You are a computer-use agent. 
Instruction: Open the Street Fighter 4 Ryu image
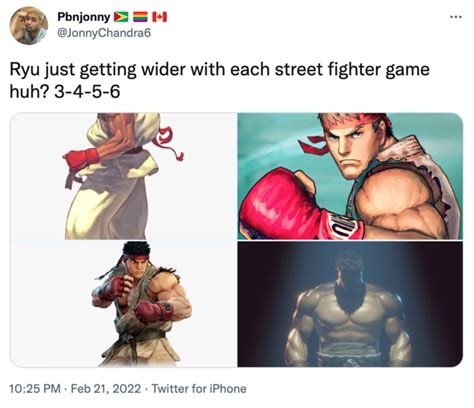[350, 176]
